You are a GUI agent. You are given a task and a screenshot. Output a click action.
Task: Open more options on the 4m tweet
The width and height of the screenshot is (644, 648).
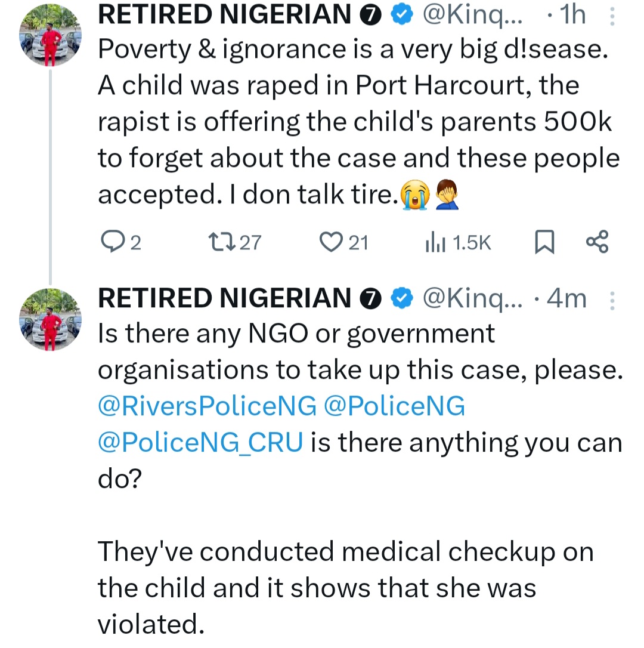[612, 299]
